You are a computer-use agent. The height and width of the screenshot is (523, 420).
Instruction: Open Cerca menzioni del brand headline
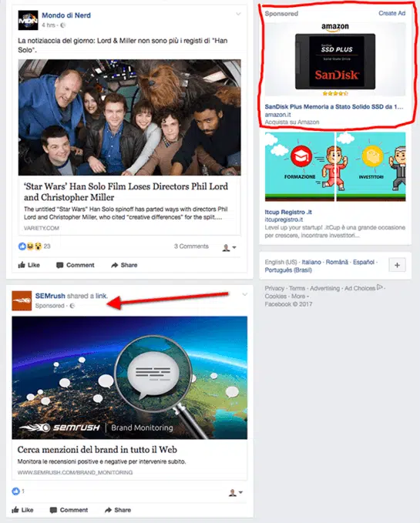[x=97, y=450]
